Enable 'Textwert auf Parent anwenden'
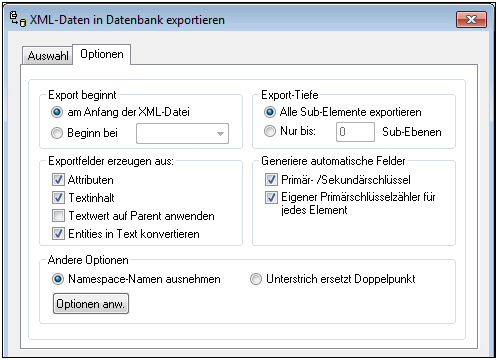Screen dimensions: 498x360 58,216
